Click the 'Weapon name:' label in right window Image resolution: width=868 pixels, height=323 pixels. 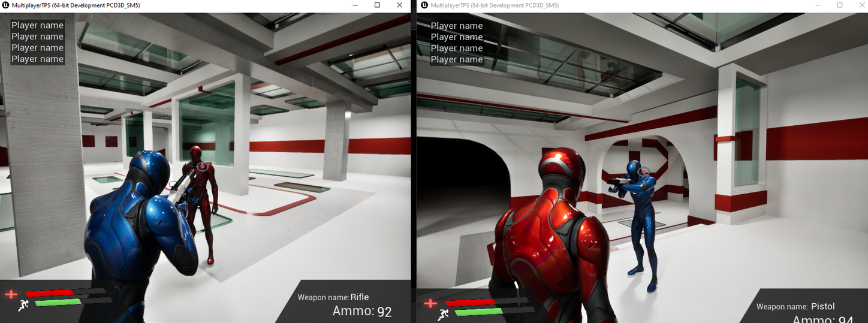pos(782,307)
